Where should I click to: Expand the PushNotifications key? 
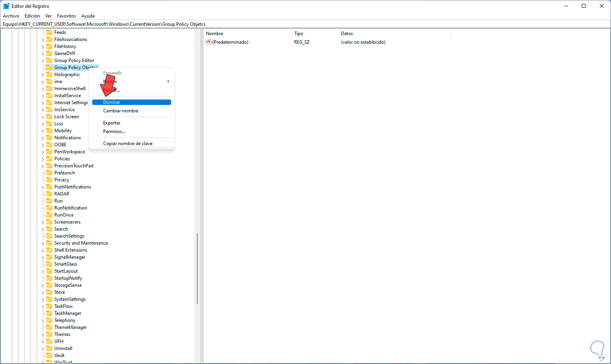click(43, 187)
